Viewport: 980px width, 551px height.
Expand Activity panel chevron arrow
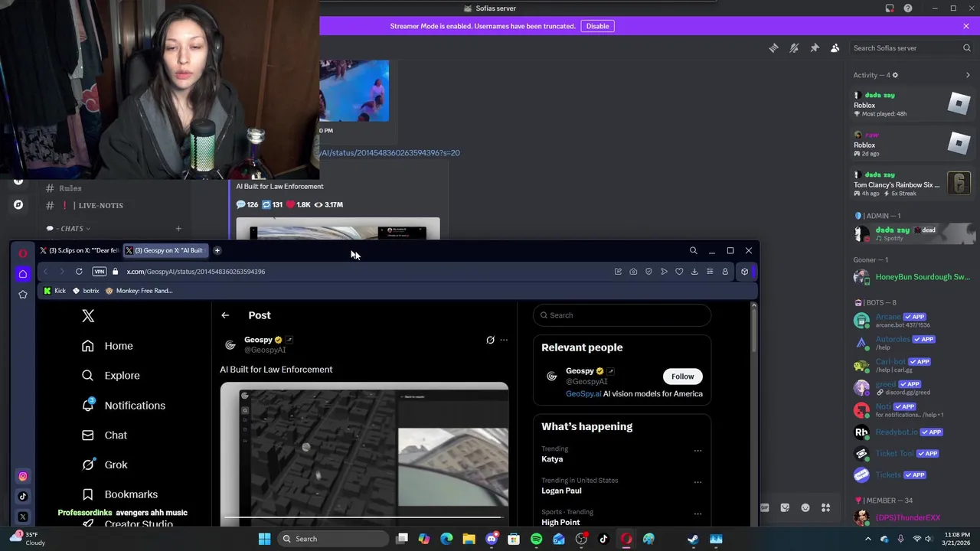coord(968,75)
